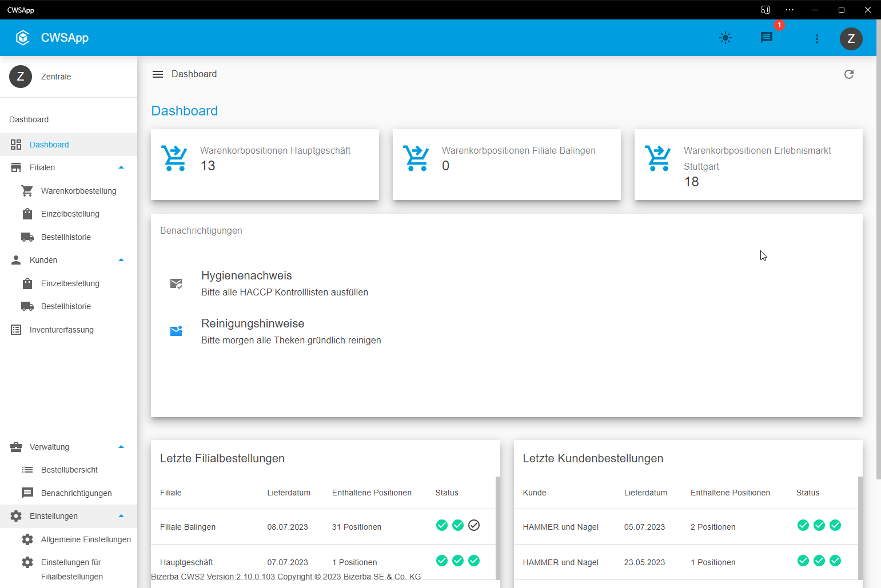Click the Filiale Balingen cart icon
Screen dimensions: 881x588
coord(416,158)
